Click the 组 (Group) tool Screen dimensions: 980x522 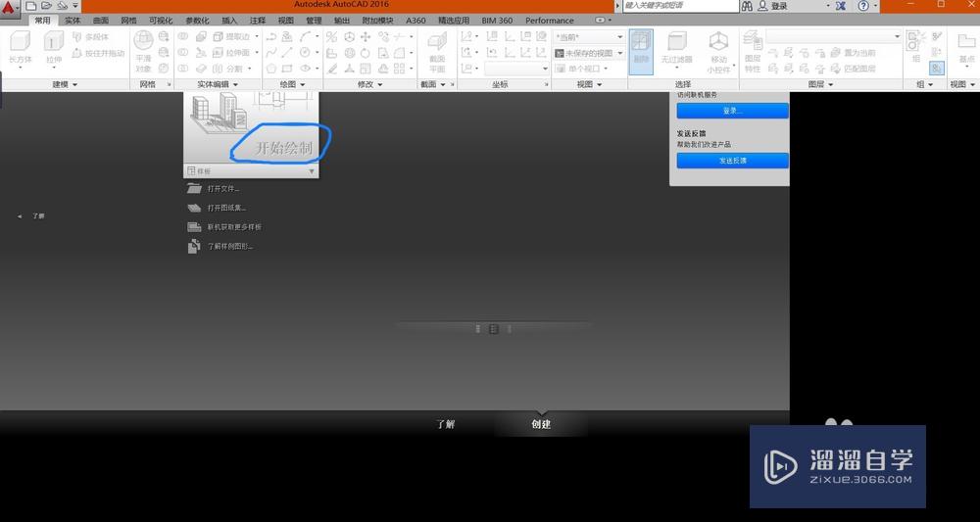915,46
